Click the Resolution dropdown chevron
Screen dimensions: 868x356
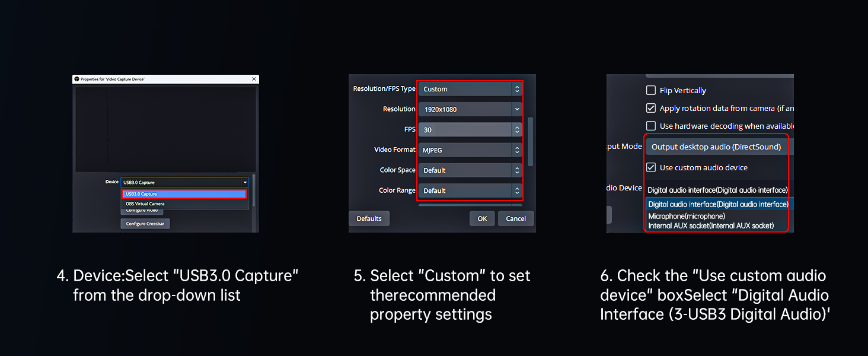pos(516,109)
